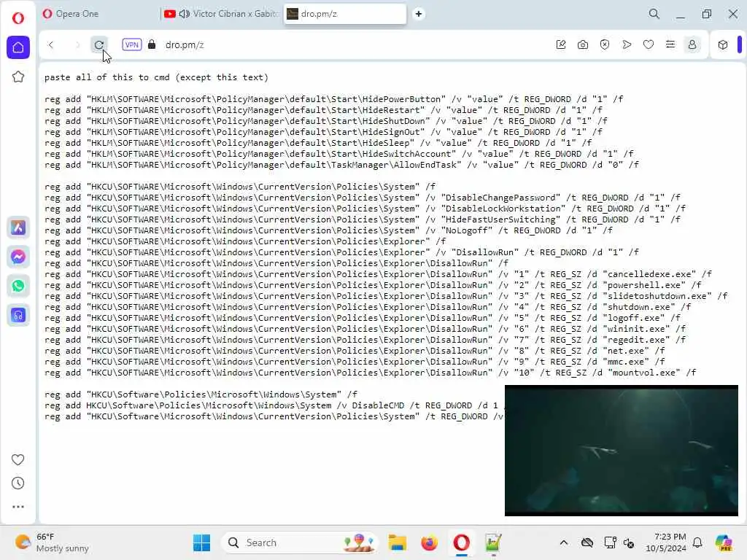Take a snapshot with camera icon
Screen dimensions: 747x560
click(x=583, y=44)
